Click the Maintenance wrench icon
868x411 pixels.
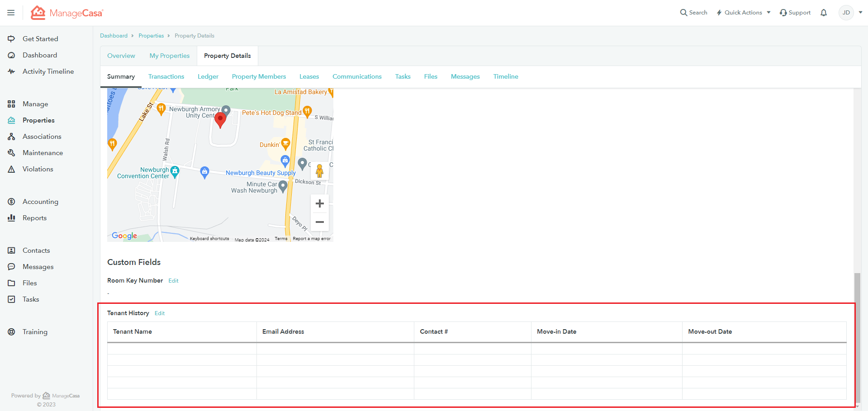[x=11, y=153]
